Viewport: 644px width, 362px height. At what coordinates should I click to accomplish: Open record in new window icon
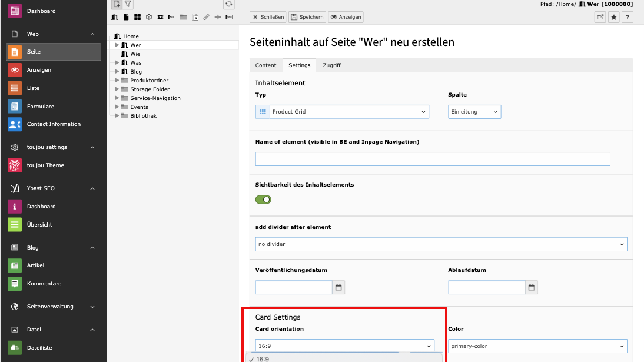pyautogui.click(x=600, y=17)
